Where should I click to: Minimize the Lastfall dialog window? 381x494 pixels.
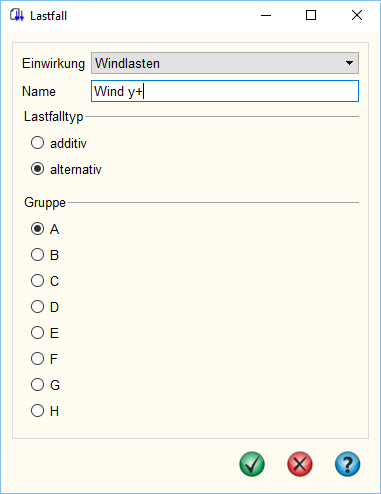[266, 15]
